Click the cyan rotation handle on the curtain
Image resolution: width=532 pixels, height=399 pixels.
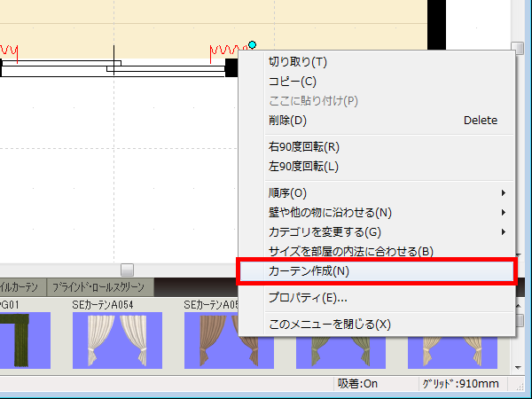(x=252, y=44)
